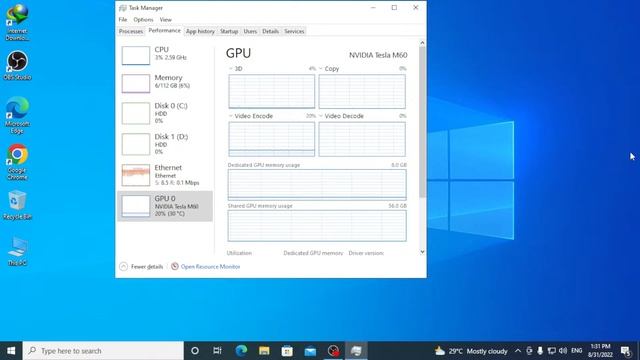Viewport: 640px width, 360px height.
Task: Show hidden system tray icons
Action: [518, 351]
